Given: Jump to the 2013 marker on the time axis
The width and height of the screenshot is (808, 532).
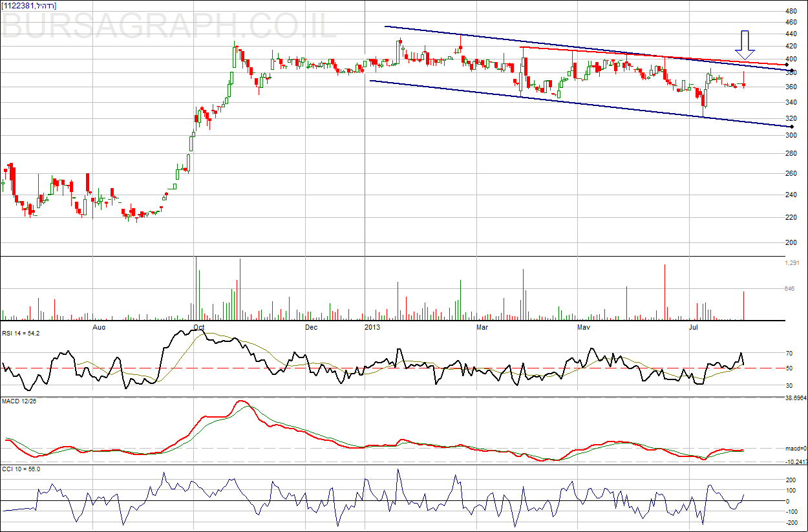Looking at the screenshot, I should [x=372, y=327].
